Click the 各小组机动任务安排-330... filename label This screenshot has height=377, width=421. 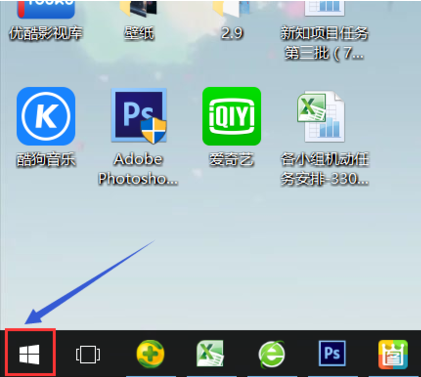pos(324,169)
